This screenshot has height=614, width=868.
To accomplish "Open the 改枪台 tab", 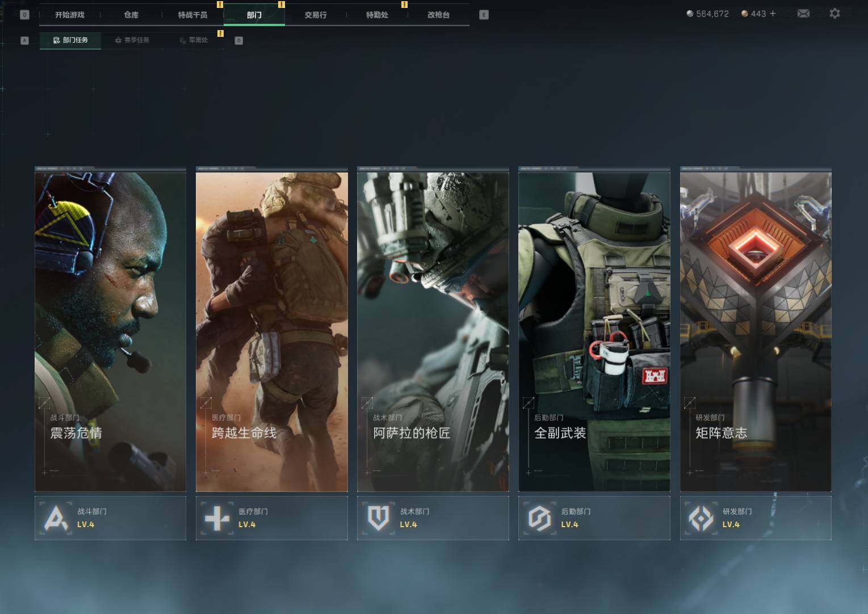I will pyautogui.click(x=438, y=15).
